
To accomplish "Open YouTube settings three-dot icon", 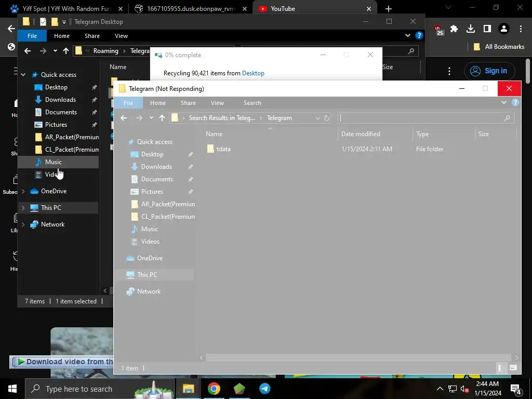I will coord(449,71).
